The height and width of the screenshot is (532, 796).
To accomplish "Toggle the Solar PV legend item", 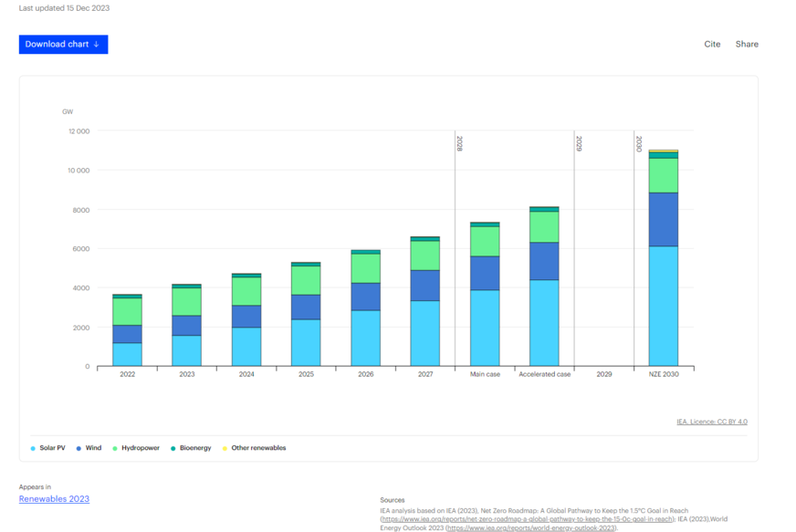I will (46, 447).
